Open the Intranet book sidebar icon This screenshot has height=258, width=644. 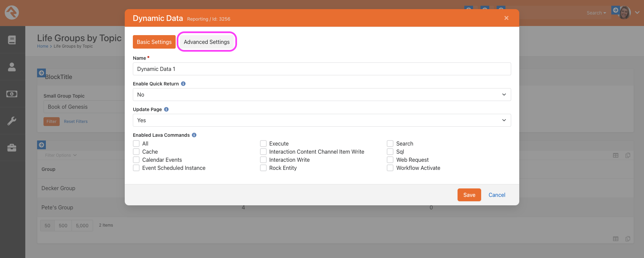pyautogui.click(x=12, y=40)
